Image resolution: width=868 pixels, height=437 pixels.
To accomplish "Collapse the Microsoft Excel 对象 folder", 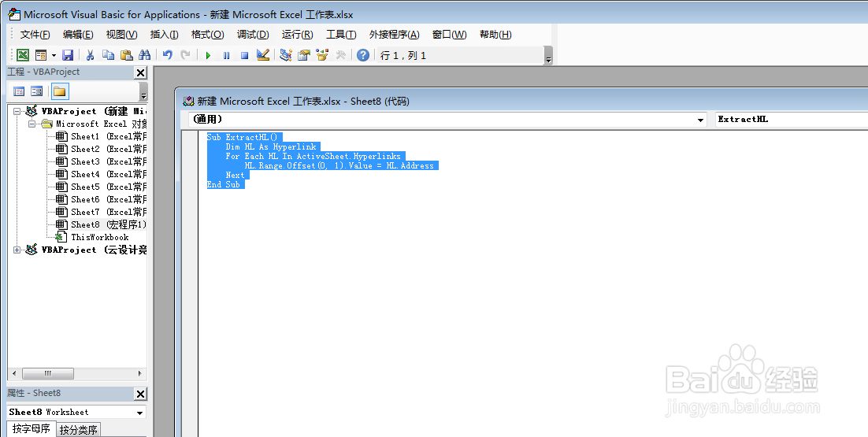I will coord(32,124).
